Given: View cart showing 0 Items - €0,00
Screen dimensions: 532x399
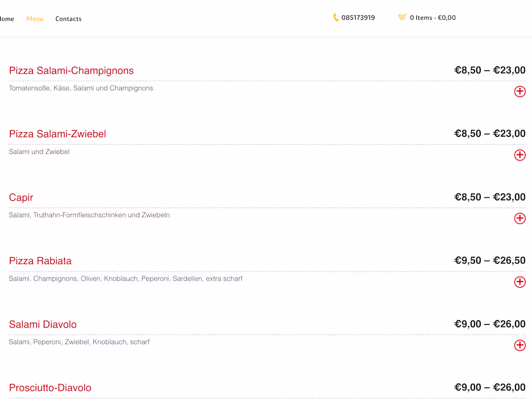Looking at the screenshot, I should point(432,18).
